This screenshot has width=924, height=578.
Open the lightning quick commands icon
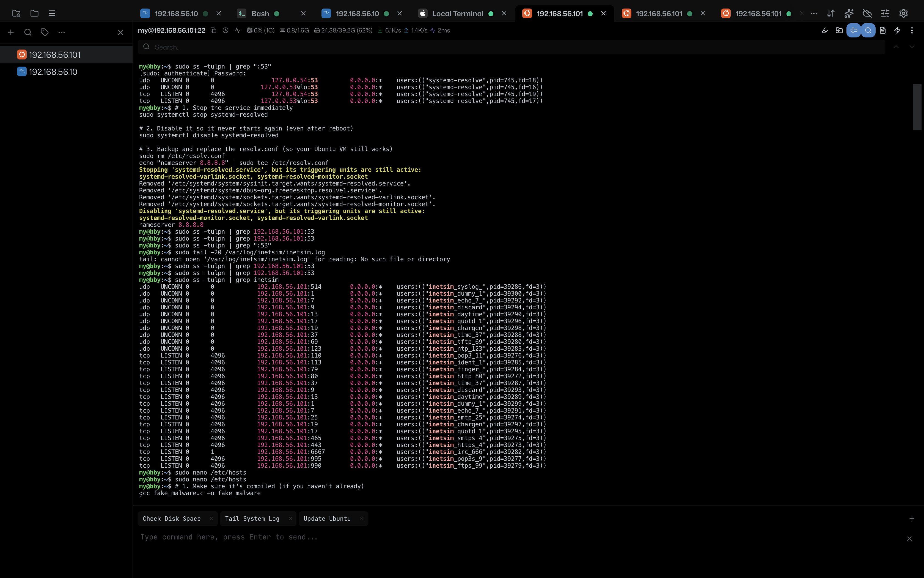pyautogui.click(x=897, y=30)
